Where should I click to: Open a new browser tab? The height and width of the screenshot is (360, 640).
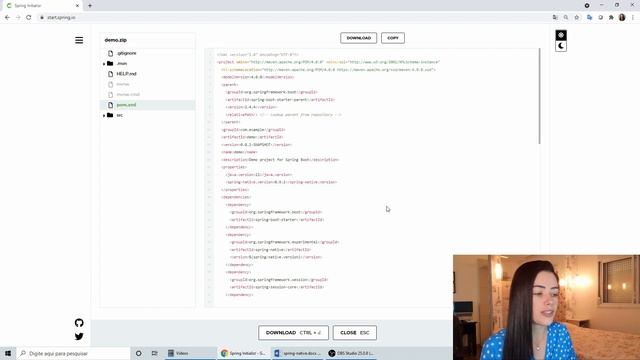click(x=90, y=6)
